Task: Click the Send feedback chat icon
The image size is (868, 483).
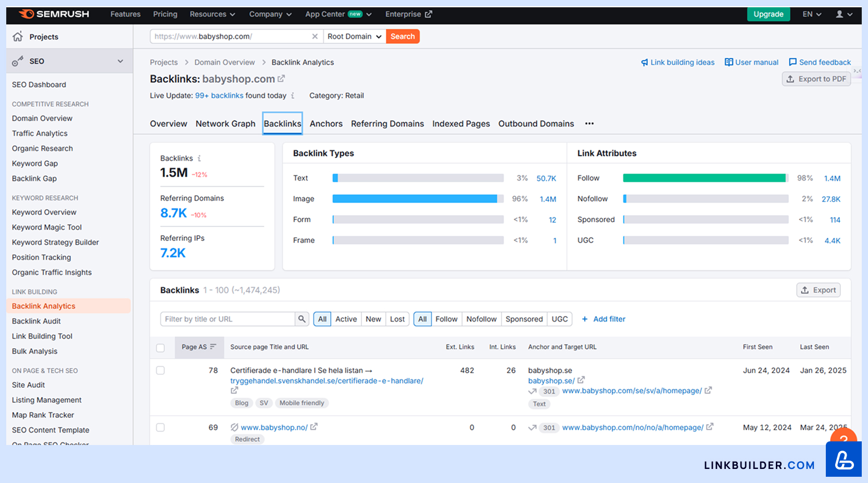Action: [792, 62]
